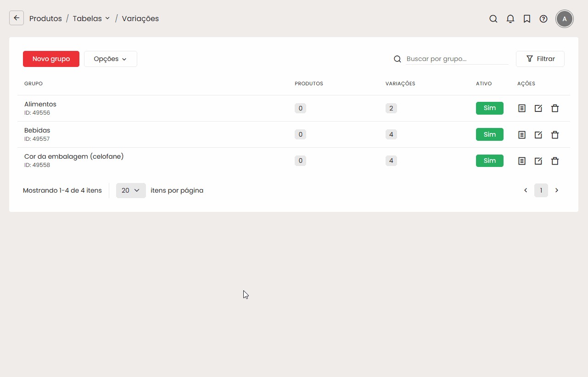Expand the Opções dropdown
588x377 pixels.
(x=110, y=59)
